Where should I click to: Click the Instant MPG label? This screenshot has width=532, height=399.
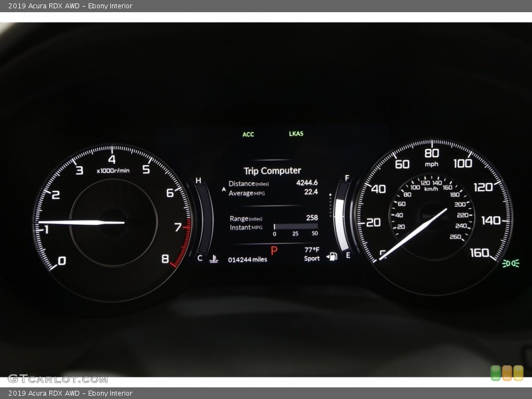(246, 228)
